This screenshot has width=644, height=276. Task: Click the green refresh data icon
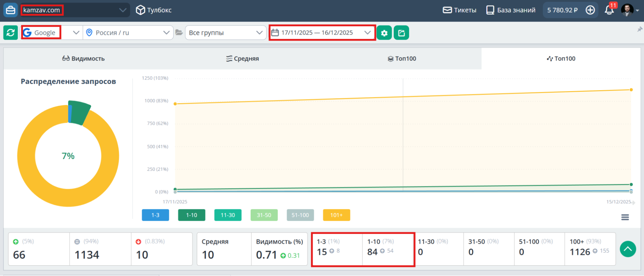(11, 33)
